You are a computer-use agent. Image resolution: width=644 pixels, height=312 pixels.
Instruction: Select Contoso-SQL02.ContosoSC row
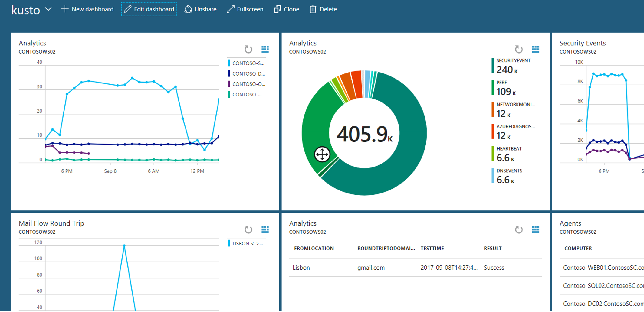603,286
